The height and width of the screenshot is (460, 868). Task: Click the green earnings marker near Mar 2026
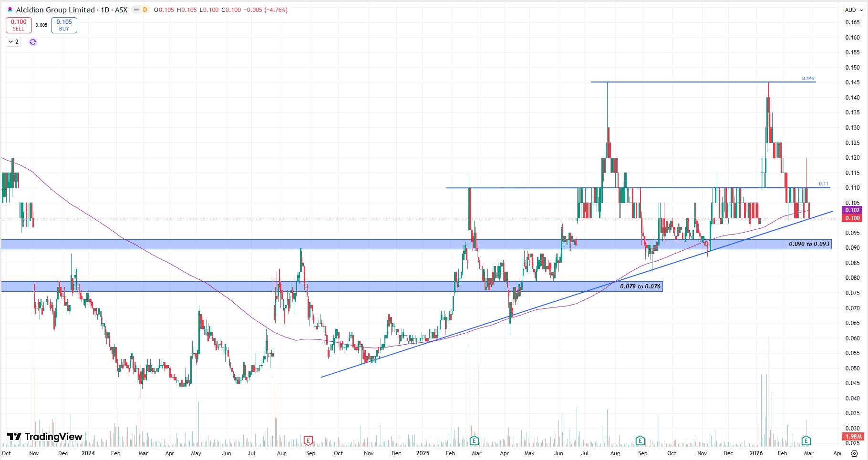(806, 440)
